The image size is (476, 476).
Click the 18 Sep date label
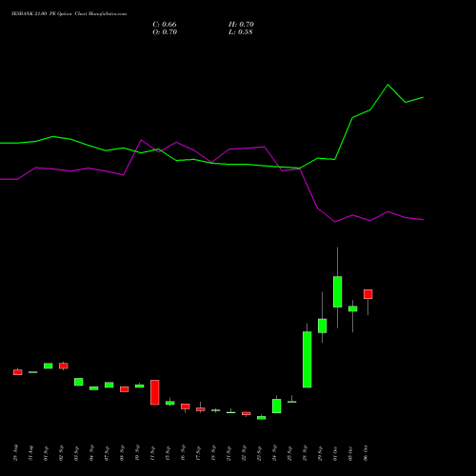[213, 453]
